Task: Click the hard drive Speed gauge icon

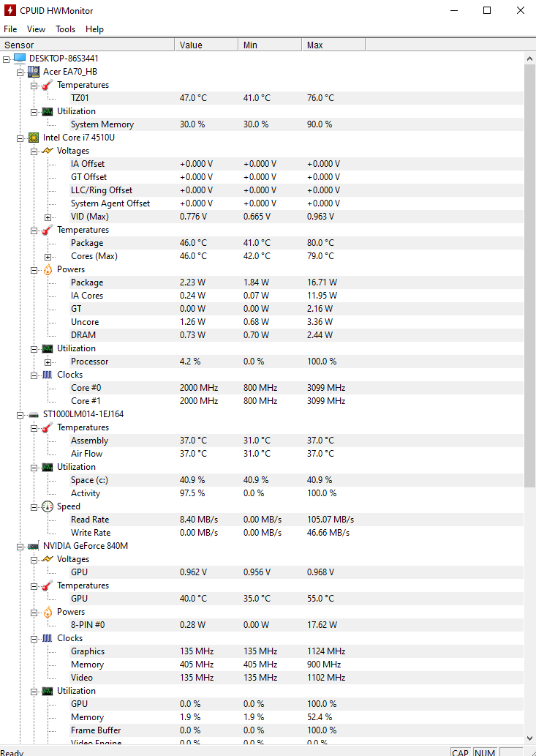Action: pos(48,506)
